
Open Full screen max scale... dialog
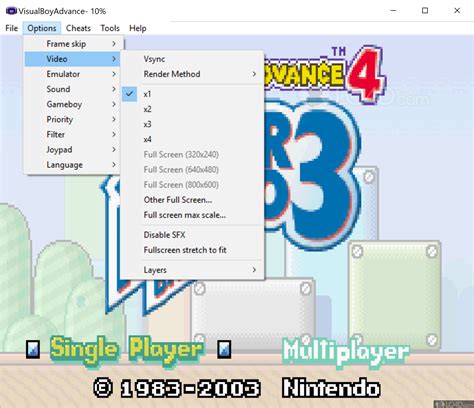192,215
